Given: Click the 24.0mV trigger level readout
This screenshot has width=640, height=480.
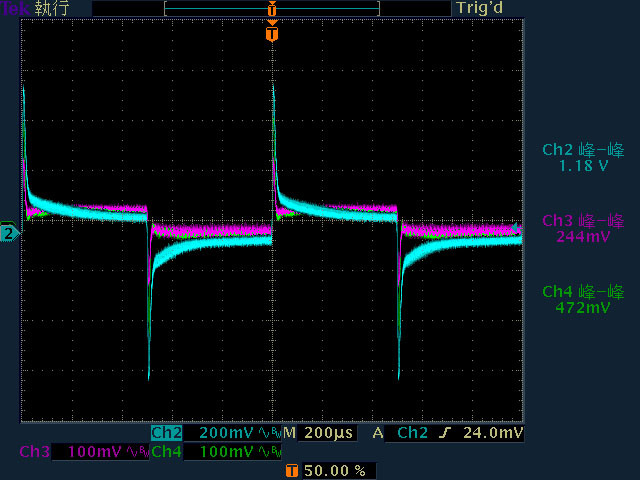Looking at the screenshot, I should pyautogui.click(x=493, y=433).
